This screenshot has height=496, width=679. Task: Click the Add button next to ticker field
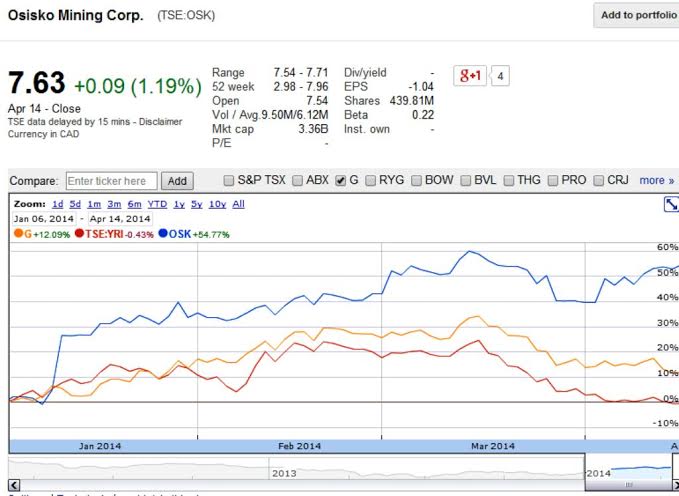point(177,181)
